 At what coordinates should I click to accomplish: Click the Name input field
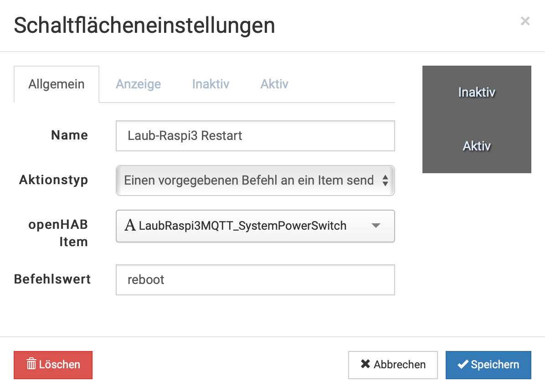click(255, 136)
